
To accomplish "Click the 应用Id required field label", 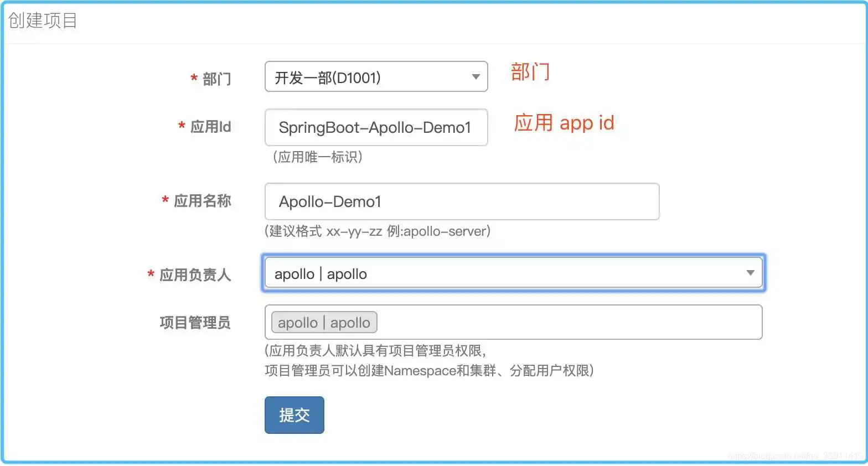I will pos(210,127).
